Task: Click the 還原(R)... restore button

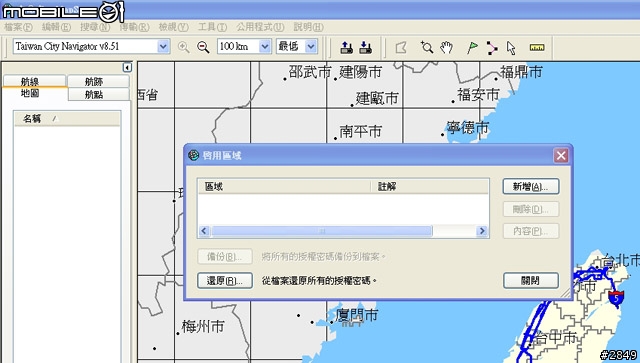Action: coord(225,281)
